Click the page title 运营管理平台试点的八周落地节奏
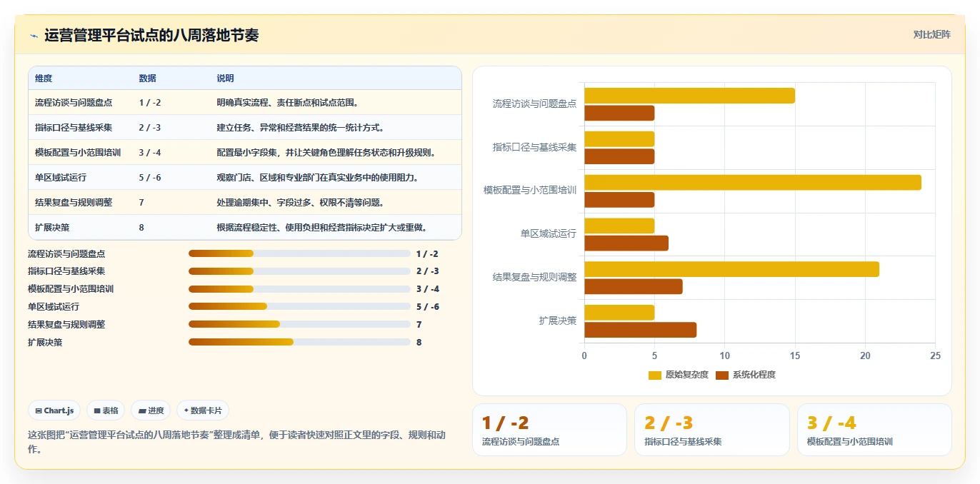The width and height of the screenshot is (980, 484). [151, 35]
